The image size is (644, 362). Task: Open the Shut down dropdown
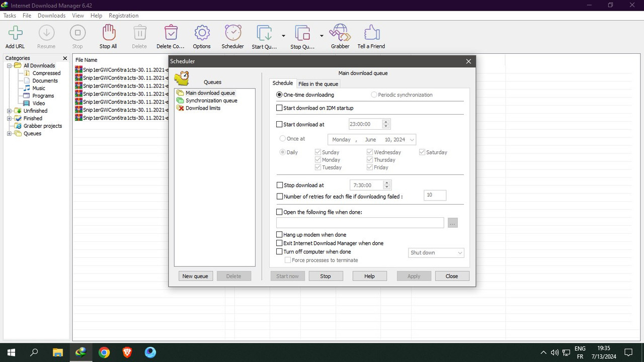(x=436, y=253)
